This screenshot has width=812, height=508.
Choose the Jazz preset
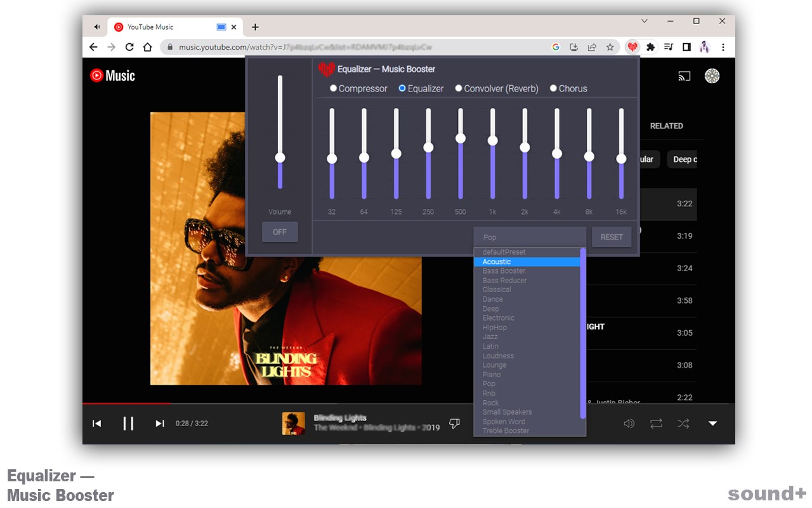click(x=527, y=337)
